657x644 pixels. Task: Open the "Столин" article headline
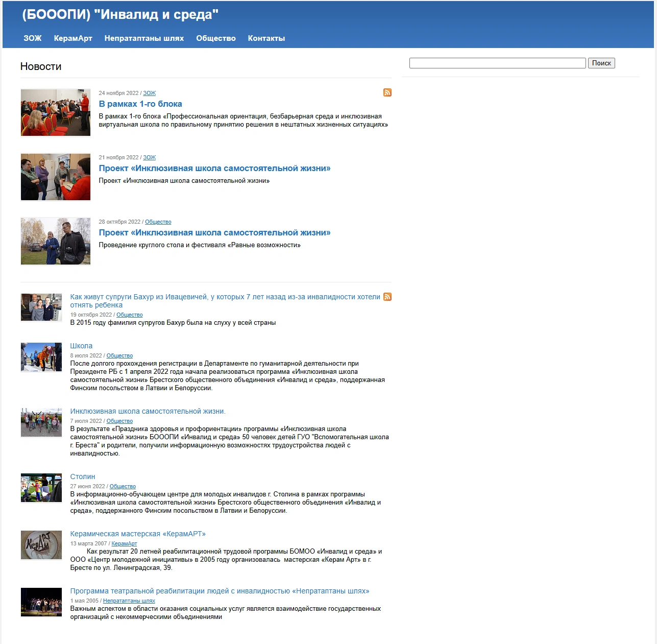[83, 476]
